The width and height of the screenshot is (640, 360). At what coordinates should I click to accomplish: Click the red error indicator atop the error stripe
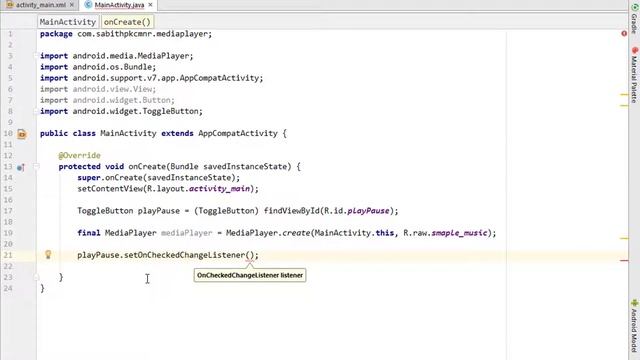click(x=624, y=33)
